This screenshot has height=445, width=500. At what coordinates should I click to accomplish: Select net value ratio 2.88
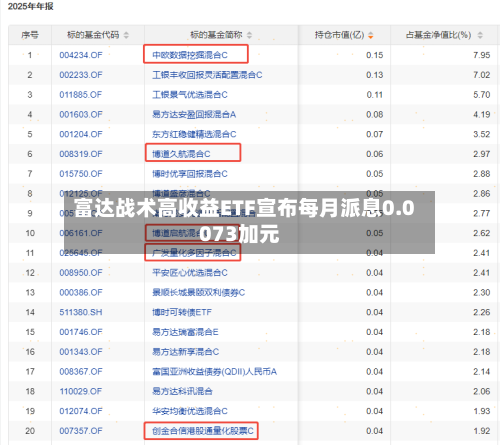(481, 174)
